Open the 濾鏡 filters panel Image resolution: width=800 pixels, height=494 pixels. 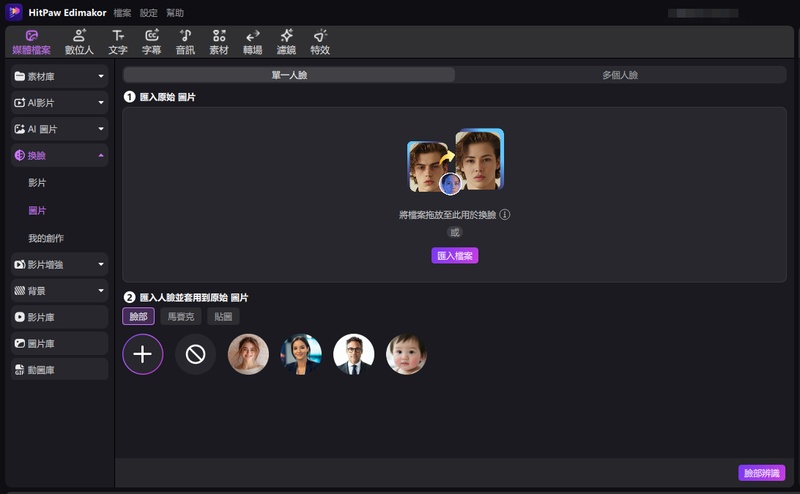(x=286, y=42)
